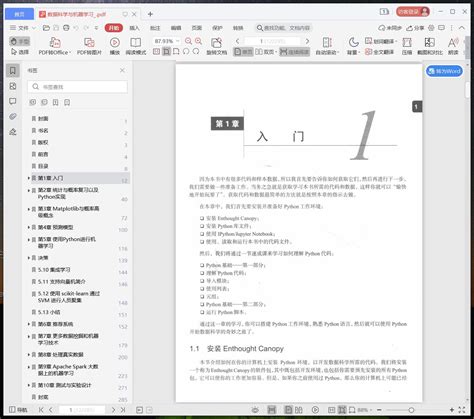Click the zoom out magnifier icon
This screenshot has height=419, width=474.
point(188,41)
